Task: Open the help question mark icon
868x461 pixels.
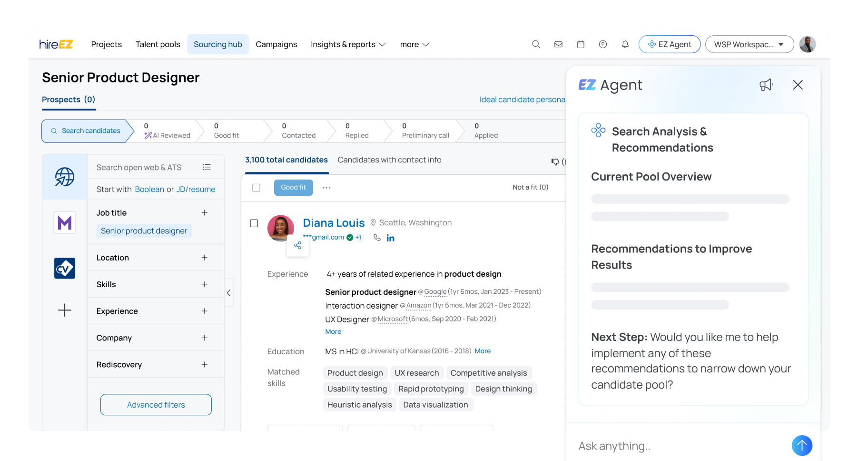Action: 603,44
